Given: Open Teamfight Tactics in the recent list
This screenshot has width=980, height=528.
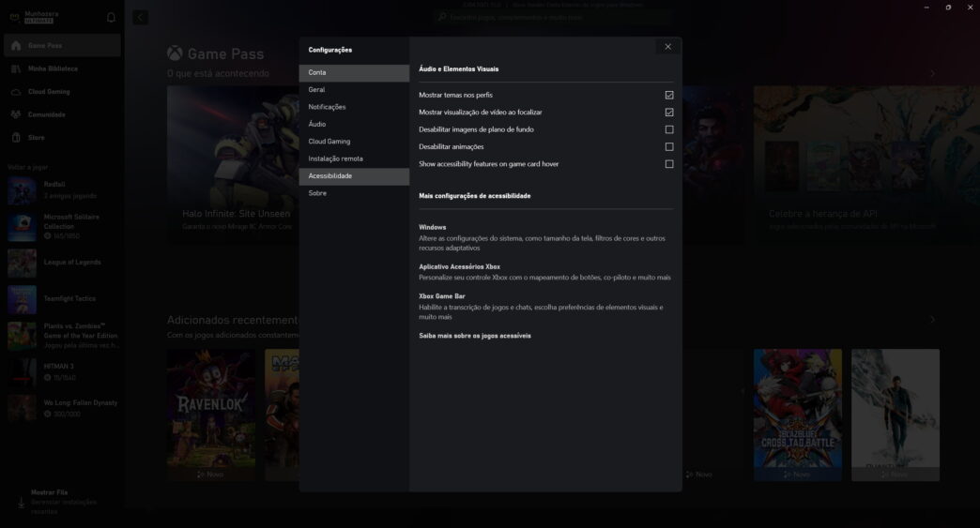Looking at the screenshot, I should 63,299.
